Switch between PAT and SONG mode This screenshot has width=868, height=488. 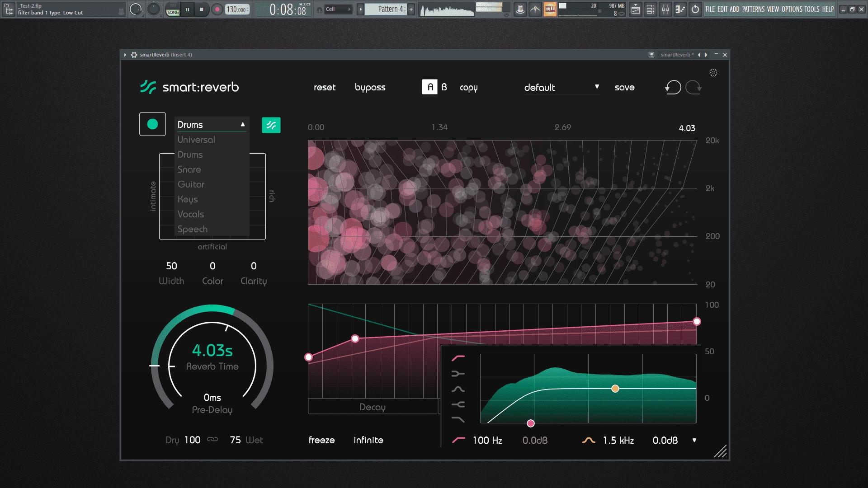coord(173,9)
